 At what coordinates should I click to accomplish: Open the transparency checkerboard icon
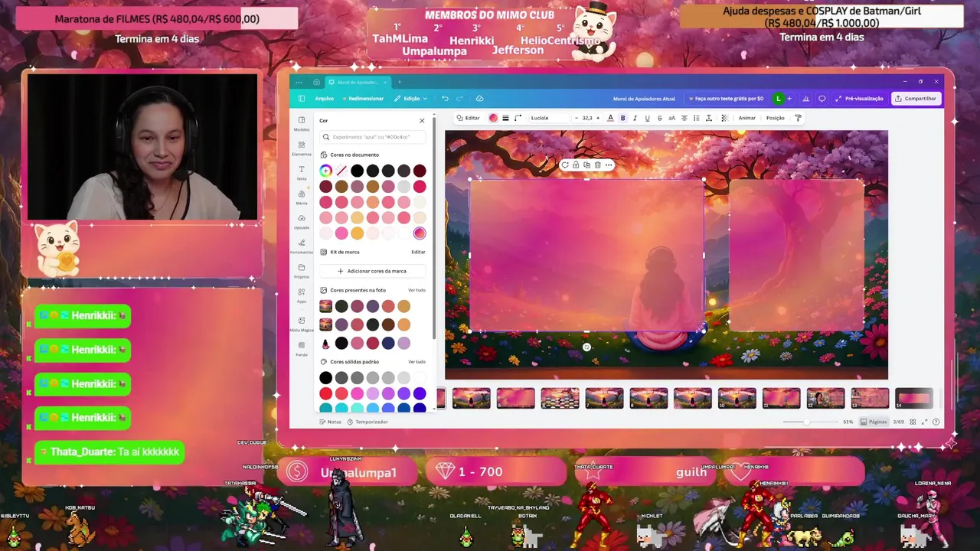(724, 118)
